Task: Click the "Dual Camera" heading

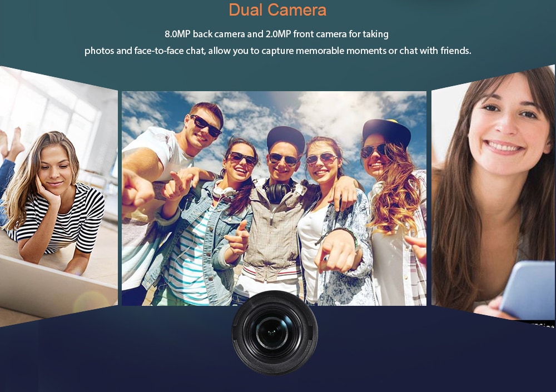Action: coord(277,10)
